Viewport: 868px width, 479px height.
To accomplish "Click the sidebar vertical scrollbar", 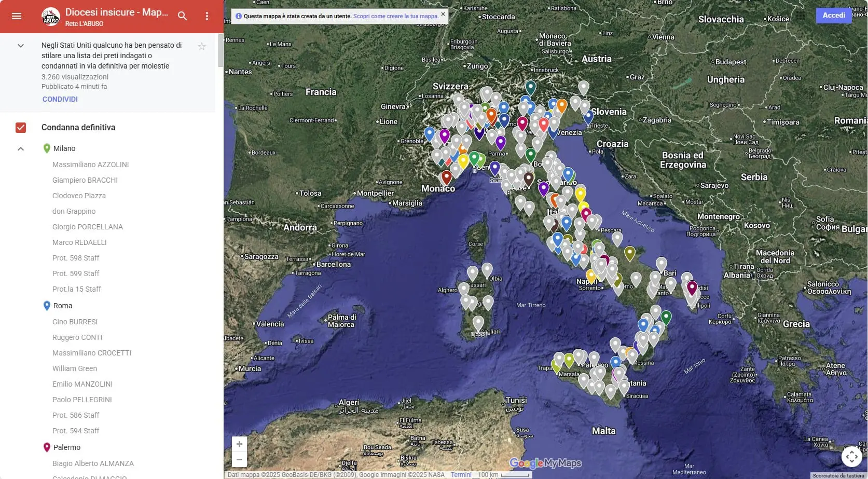I will tap(221, 52).
